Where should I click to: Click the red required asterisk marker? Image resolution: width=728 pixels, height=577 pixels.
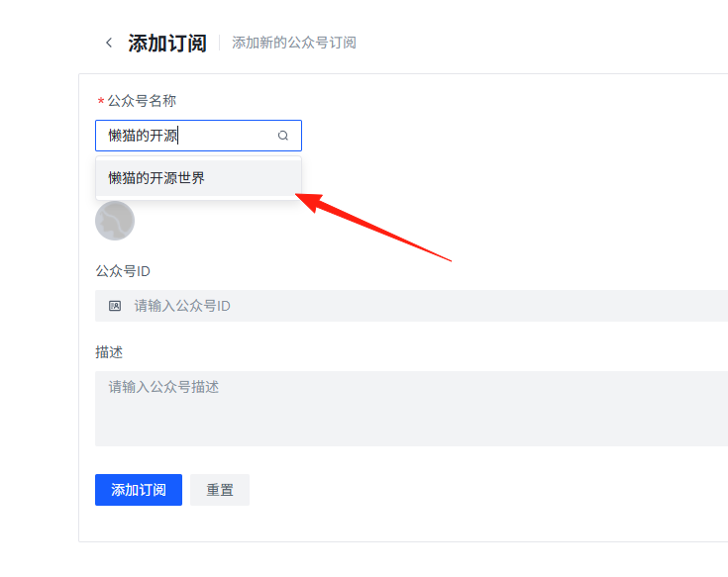(x=101, y=101)
